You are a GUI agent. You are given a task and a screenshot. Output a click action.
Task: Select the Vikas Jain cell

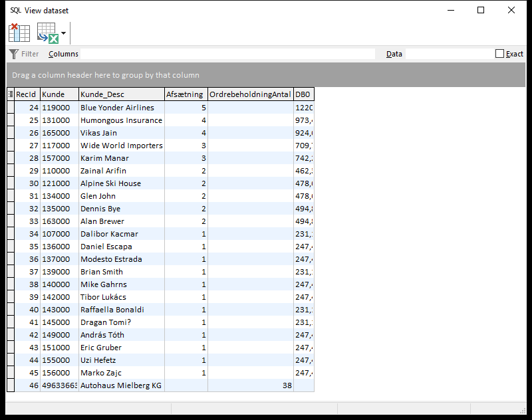122,133
